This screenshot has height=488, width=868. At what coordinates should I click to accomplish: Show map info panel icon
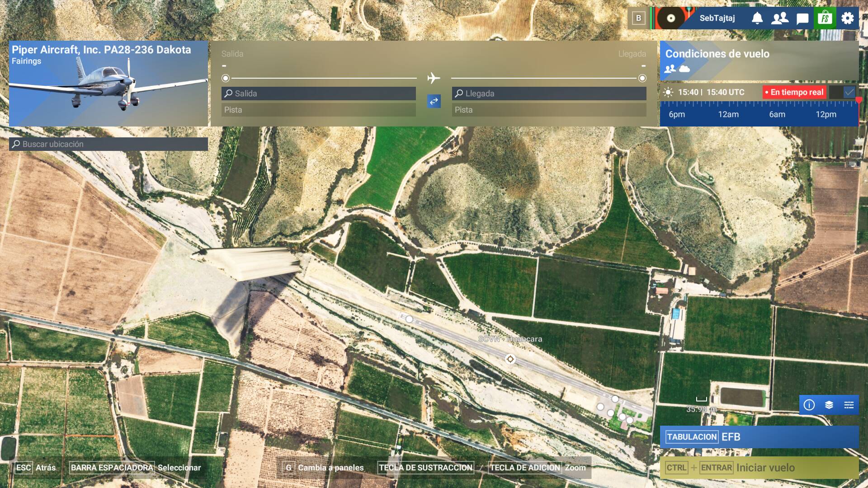(809, 405)
